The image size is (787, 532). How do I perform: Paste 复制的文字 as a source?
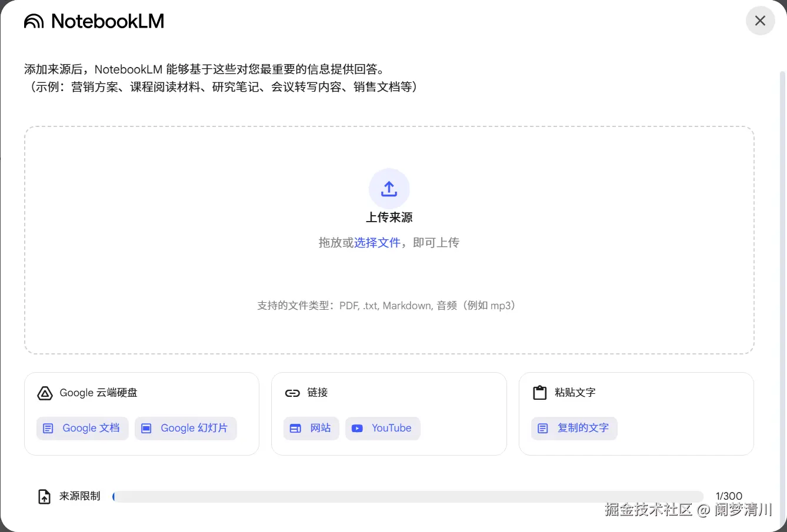pos(574,428)
